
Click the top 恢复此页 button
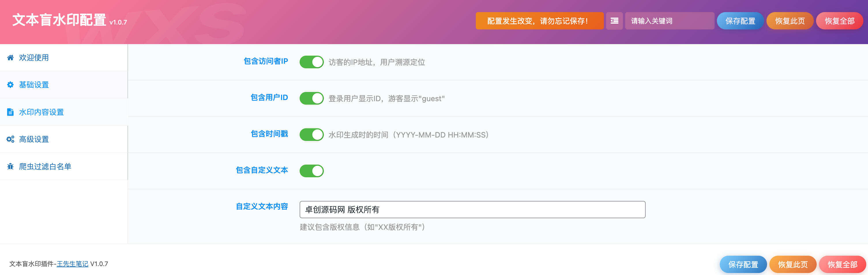(x=790, y=21)
